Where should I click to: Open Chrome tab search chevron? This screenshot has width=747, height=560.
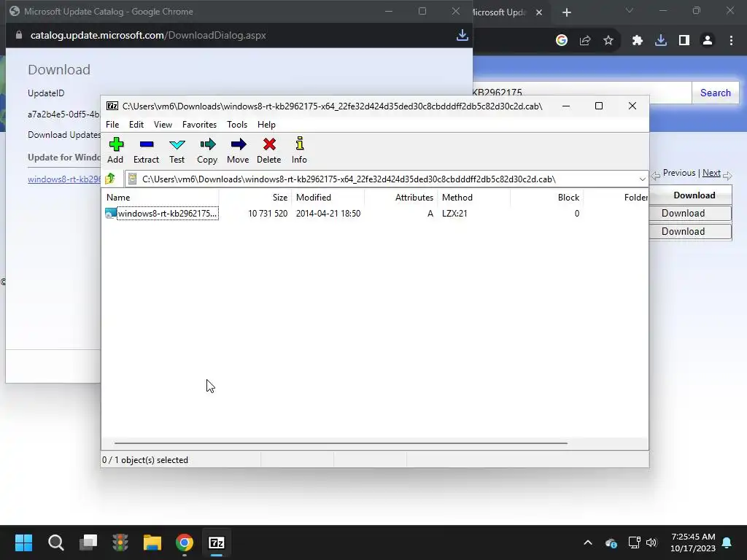coord(630,11)
